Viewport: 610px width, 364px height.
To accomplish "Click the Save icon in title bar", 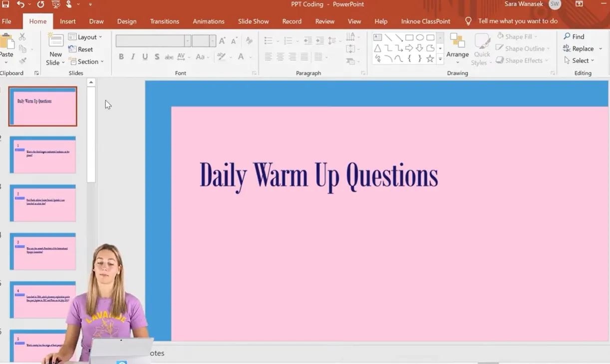I will (x=5, y=4).
